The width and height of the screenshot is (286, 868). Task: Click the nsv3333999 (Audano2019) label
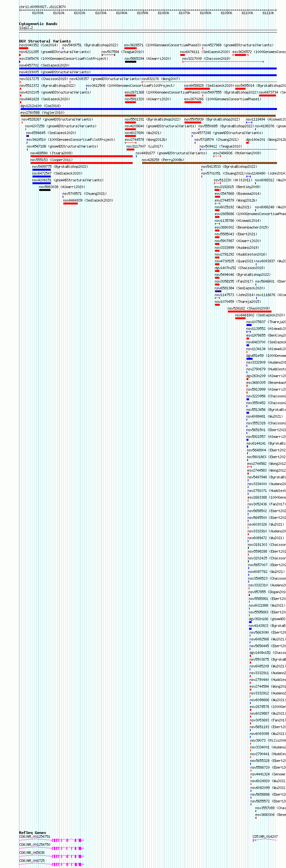pyautogui.click(x=237, y=247)
